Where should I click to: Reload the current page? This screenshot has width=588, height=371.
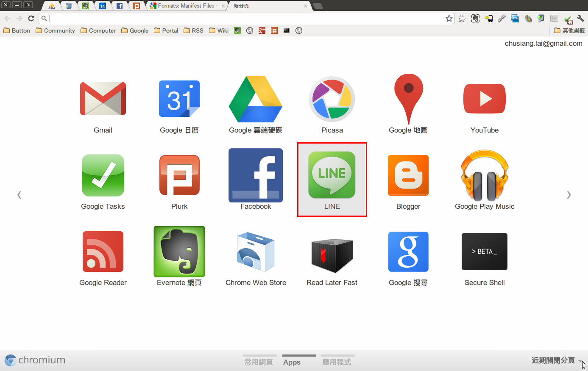tap(31, 18)
